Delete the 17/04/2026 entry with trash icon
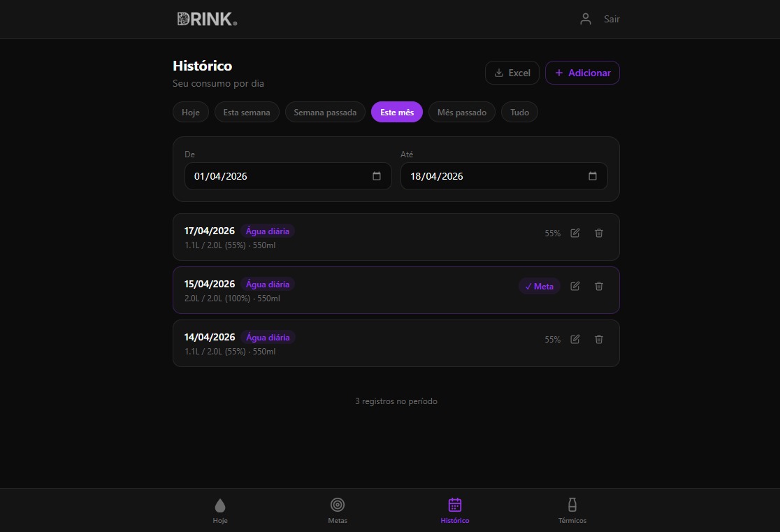Image resolution: width=780 pixels, height=532 pixels. [x=598, y=233]
